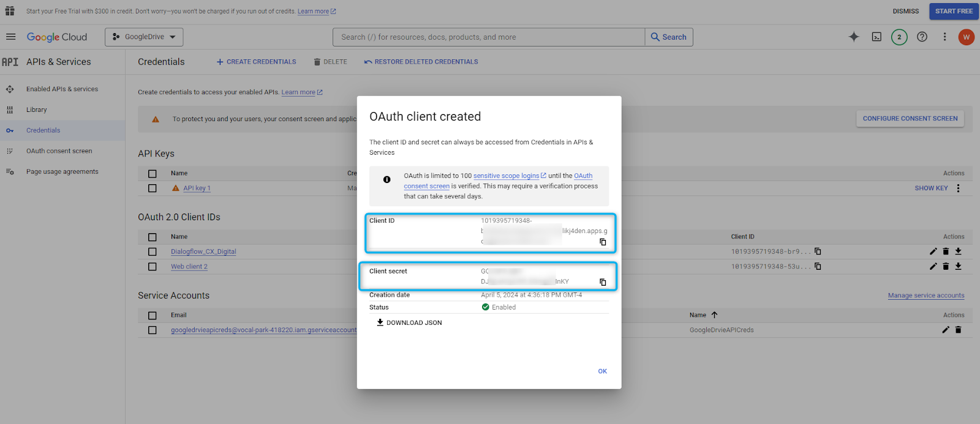Open the Manage service accounts link
Image resolution: width=980 pixels, height=424 pixels.
926,296
